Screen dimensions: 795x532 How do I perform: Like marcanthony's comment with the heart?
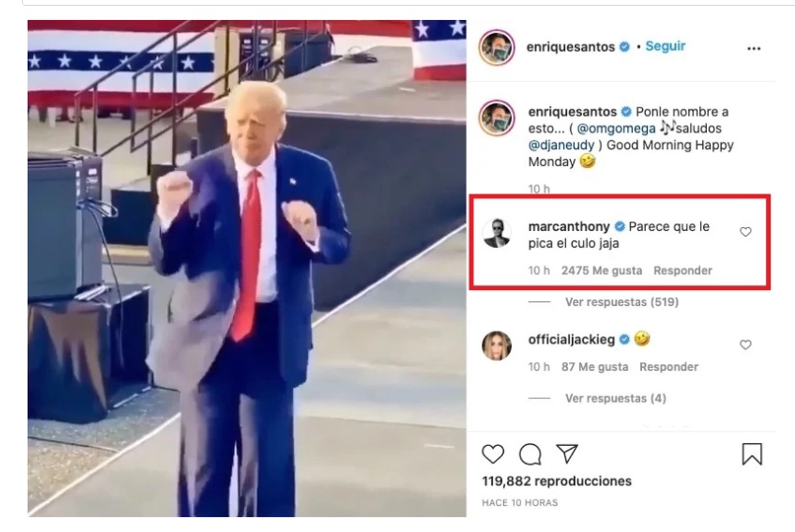[x=745, y=232]
